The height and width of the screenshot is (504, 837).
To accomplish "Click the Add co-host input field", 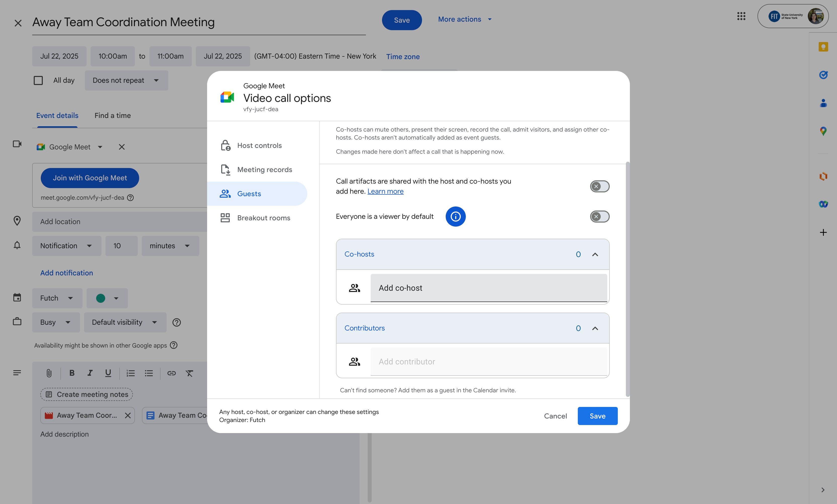I will pos(488,288).
